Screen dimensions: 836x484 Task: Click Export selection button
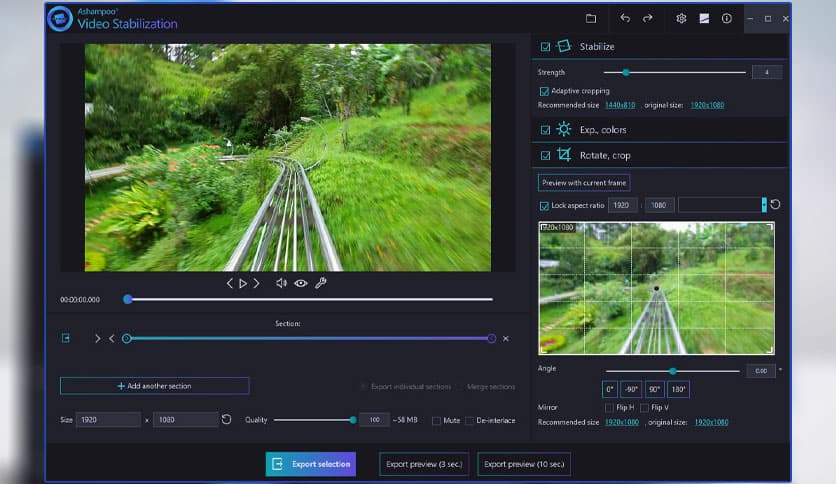click(x=311, y=464)
